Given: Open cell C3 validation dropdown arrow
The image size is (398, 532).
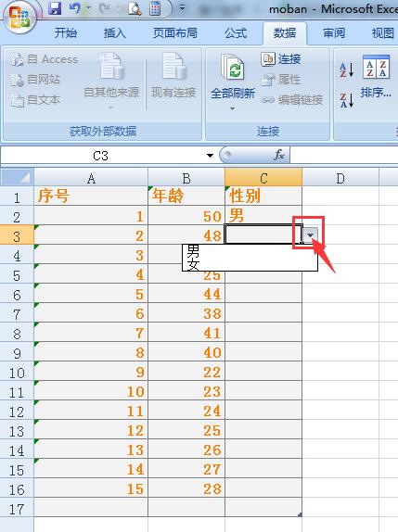Looking at the screenshot, I should pos(310,234).
